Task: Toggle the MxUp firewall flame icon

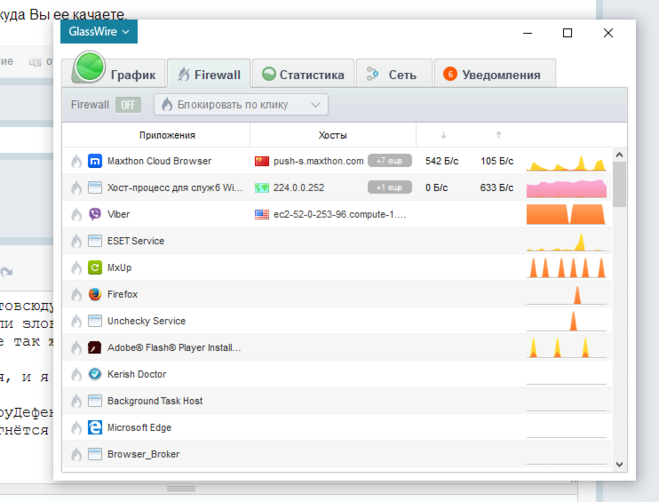Action: 76,267
